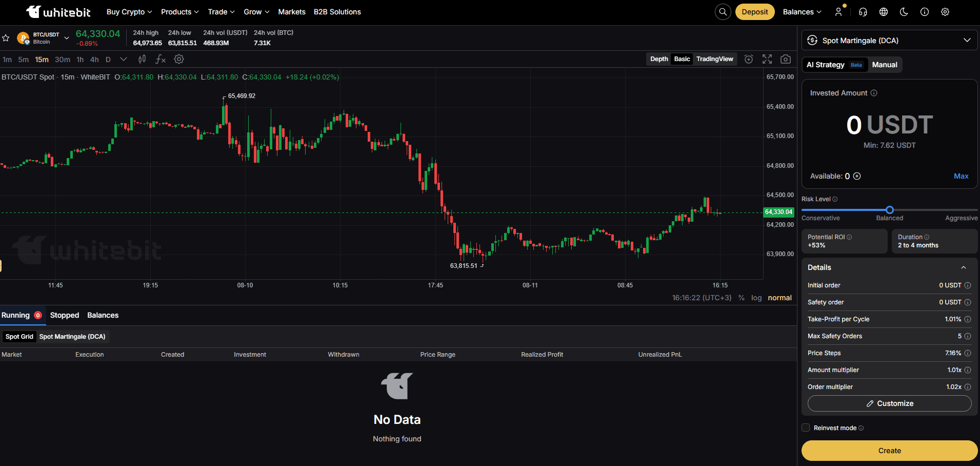This screenshot has width=980, height=466.
Task: Click the yellow Deposit button
Action: click(x=755, y=12)
